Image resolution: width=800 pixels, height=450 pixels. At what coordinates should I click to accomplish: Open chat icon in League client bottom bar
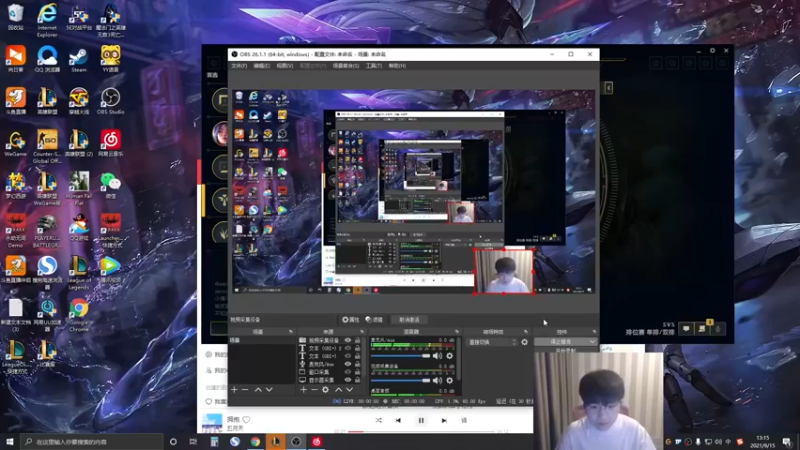(x=686, y=329)
